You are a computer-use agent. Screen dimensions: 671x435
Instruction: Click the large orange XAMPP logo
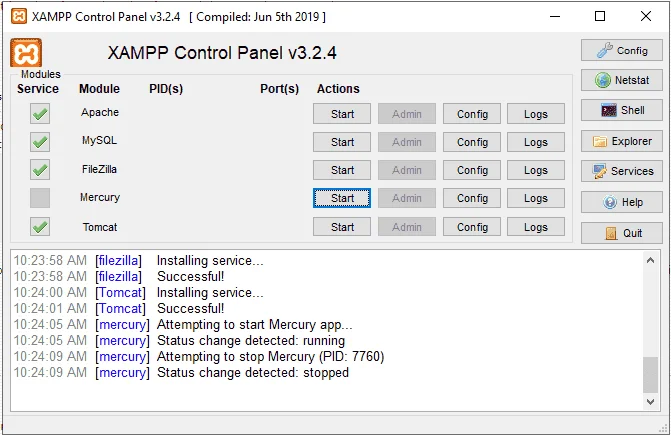click(x=26, y=53)
